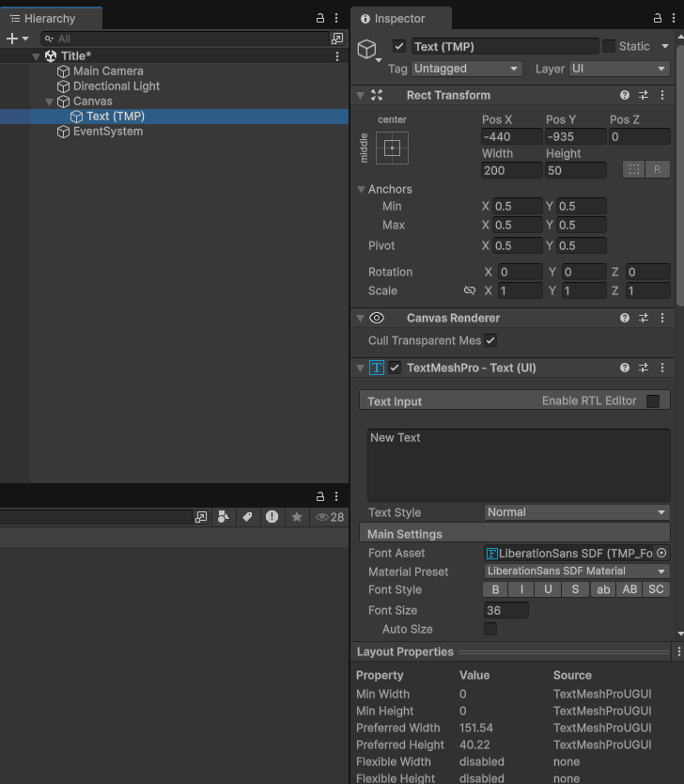Open the anchor presets box in Rect Transform
Viewport: 684px width, 784px height.
pos(393,148)
